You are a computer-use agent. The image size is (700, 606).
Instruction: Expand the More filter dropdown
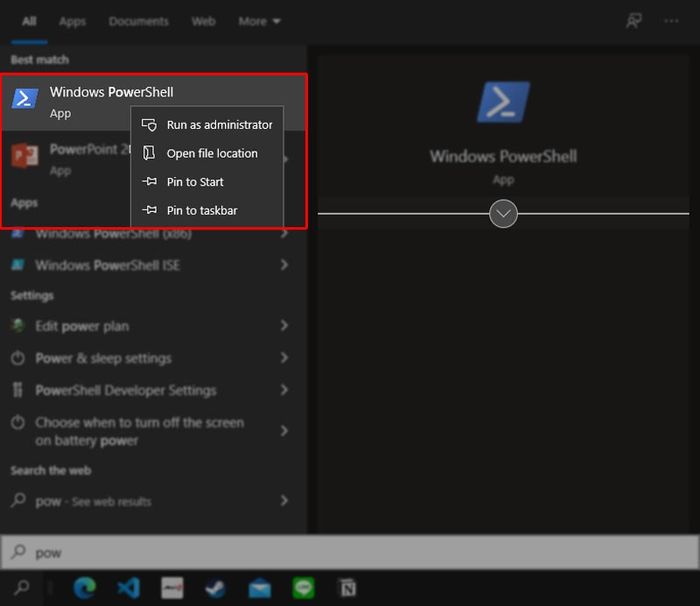[259, 21]
